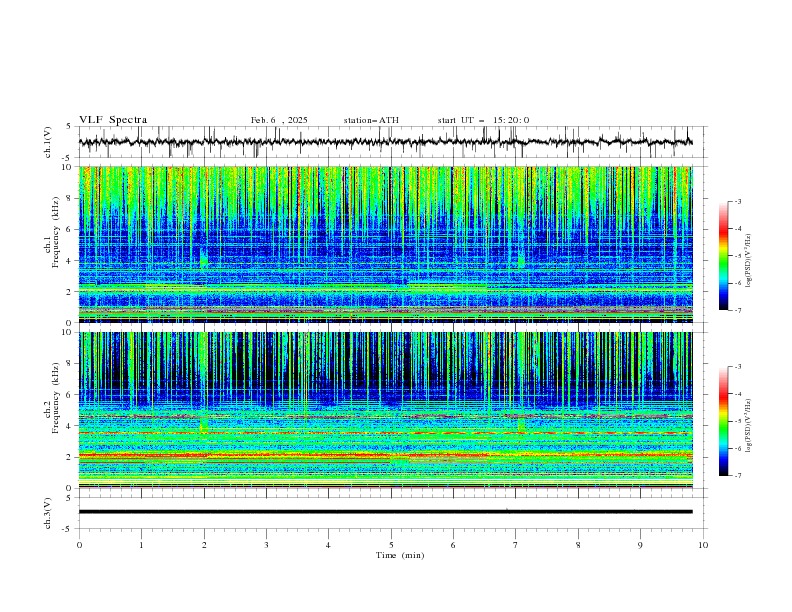Click the 'VLF Spectra' title text
The height and width of the screenshot is (612, 792).
[113, 120]
